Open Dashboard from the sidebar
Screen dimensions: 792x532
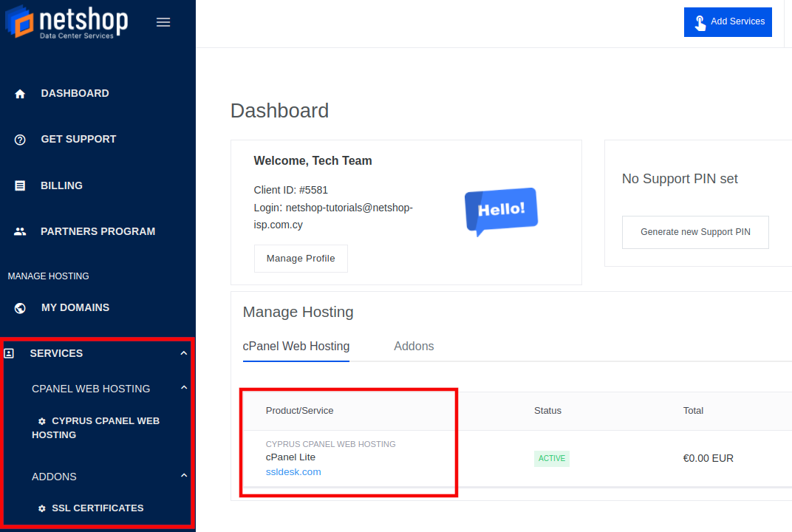click(x=75, y=93)
